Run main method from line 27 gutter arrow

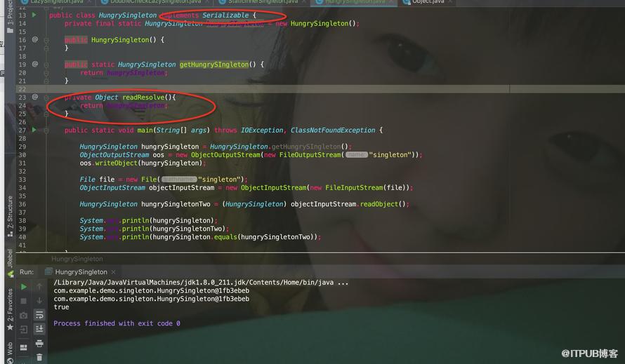[x=34, y=130]
